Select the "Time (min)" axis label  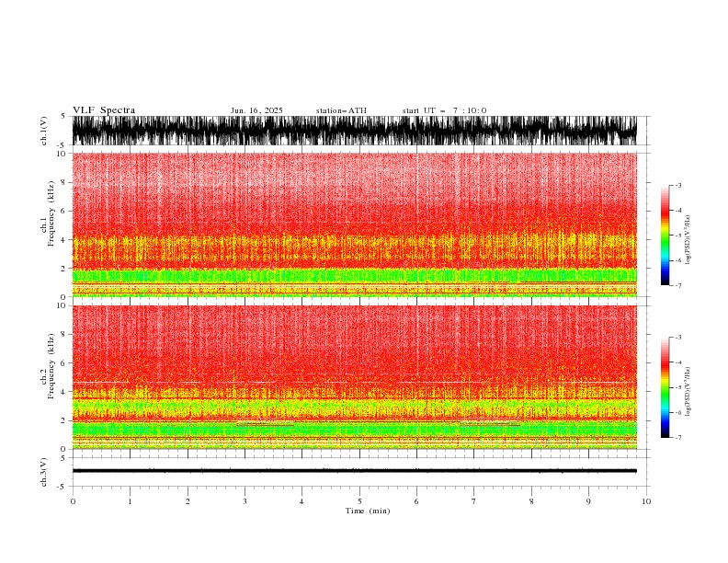368,511
